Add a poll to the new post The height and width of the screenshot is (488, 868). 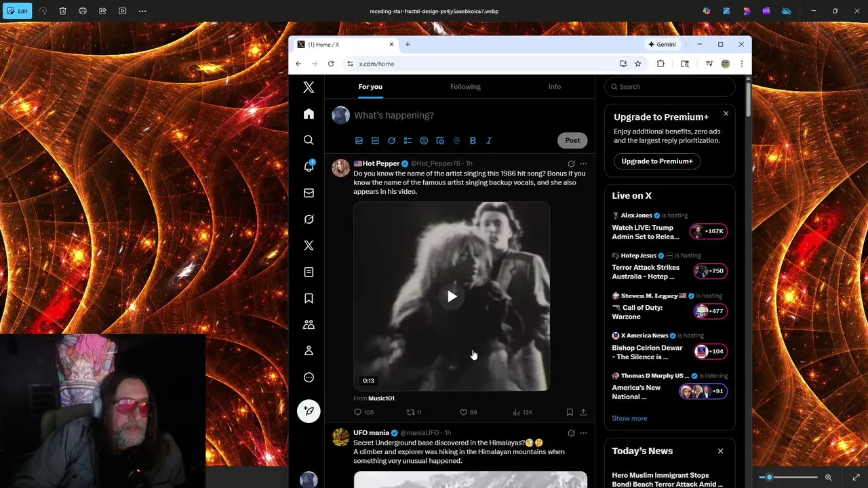tap(408, 140)
